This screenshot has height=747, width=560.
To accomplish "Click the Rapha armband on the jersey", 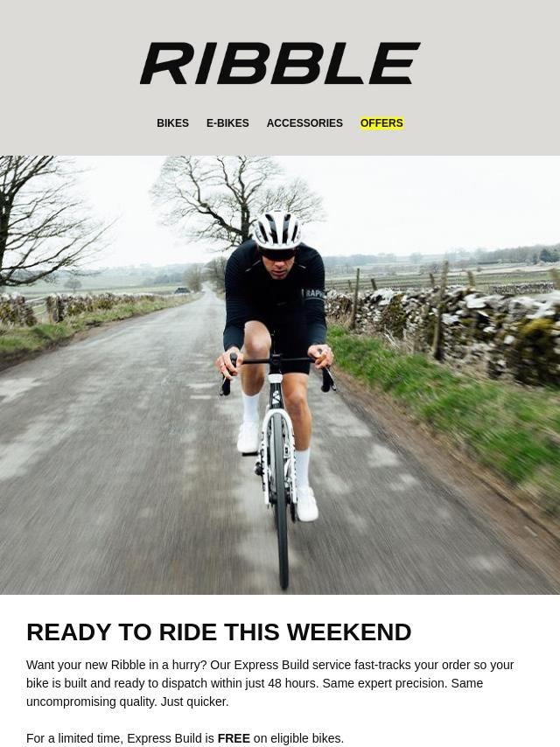I will [x=313, y=294].
